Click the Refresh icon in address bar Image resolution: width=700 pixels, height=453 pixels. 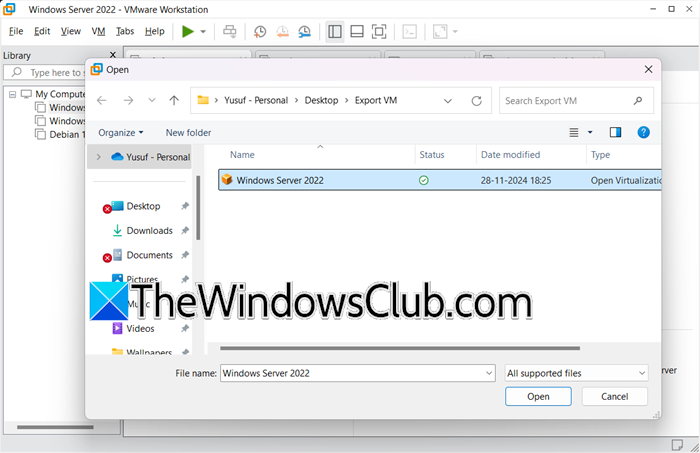[477, 101]
